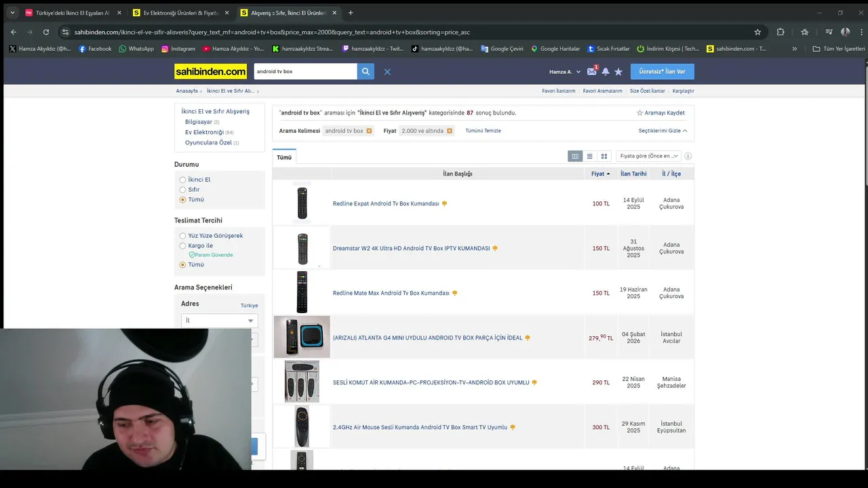
Task: Open favorites star icon in site header
Action: (618, 72)
